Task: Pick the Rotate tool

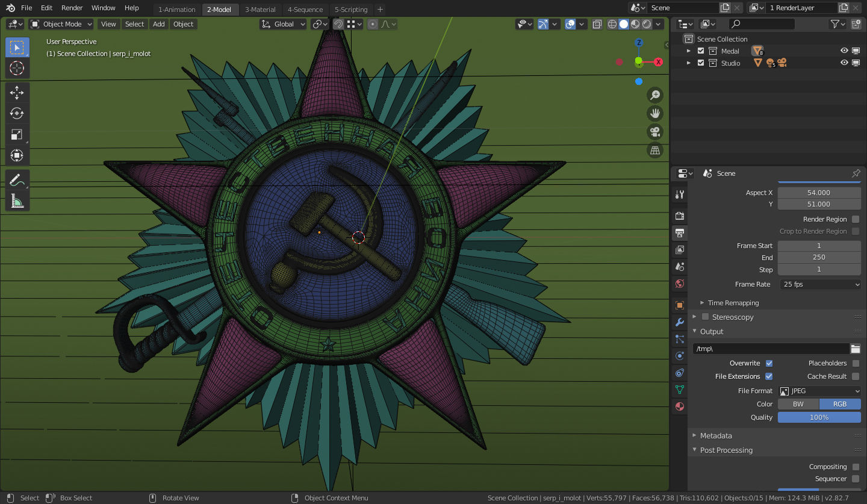Action: [x=17, y=113]
